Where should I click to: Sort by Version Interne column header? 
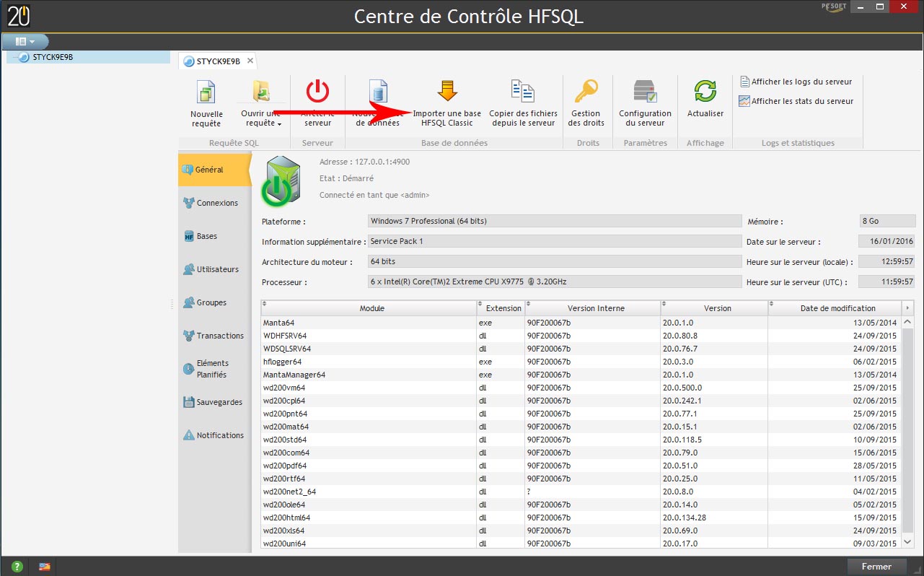[x=592, y=308]
